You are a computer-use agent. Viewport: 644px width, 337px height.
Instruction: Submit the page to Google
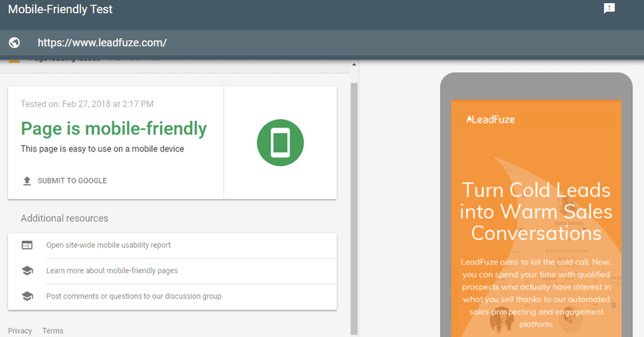[72, 180]
